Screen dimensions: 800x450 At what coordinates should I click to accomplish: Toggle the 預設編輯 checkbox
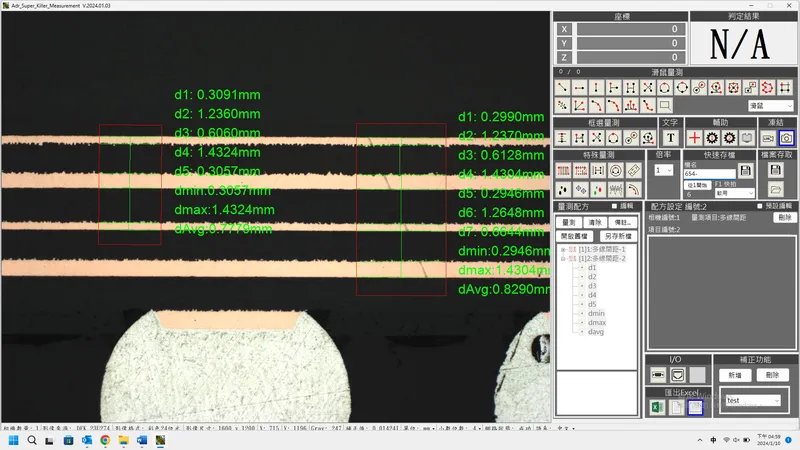tap(760, 206)
